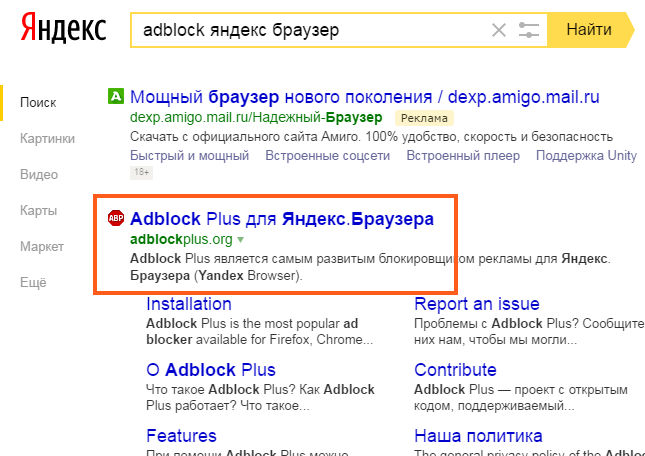
Task: Click text 'Проблемы с Adblock Plus? Сообщите'
Action: [529, 323]
